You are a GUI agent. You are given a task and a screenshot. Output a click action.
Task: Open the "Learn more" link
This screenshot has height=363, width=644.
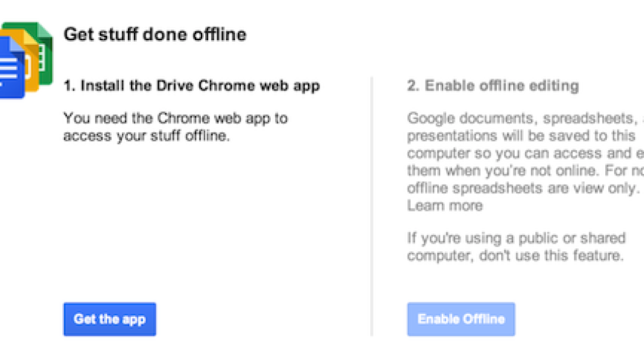[x=445, y=206]
